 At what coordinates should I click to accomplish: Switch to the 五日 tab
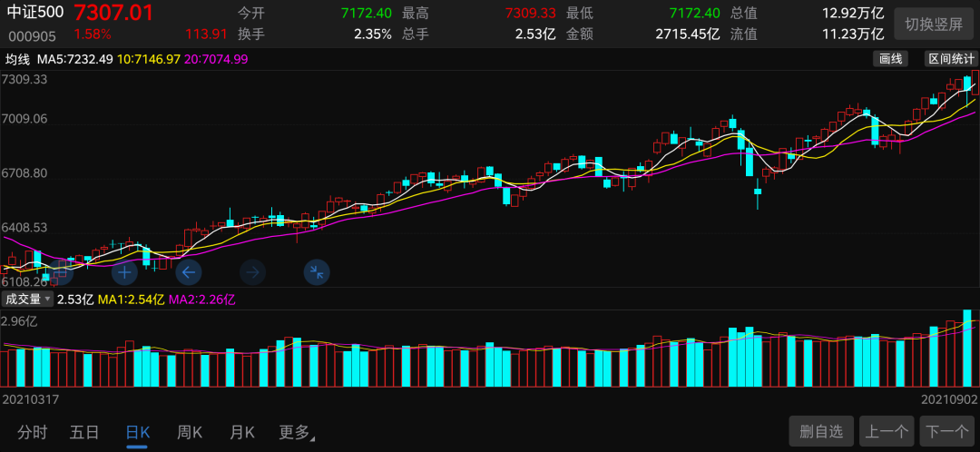tap(84, 432)
